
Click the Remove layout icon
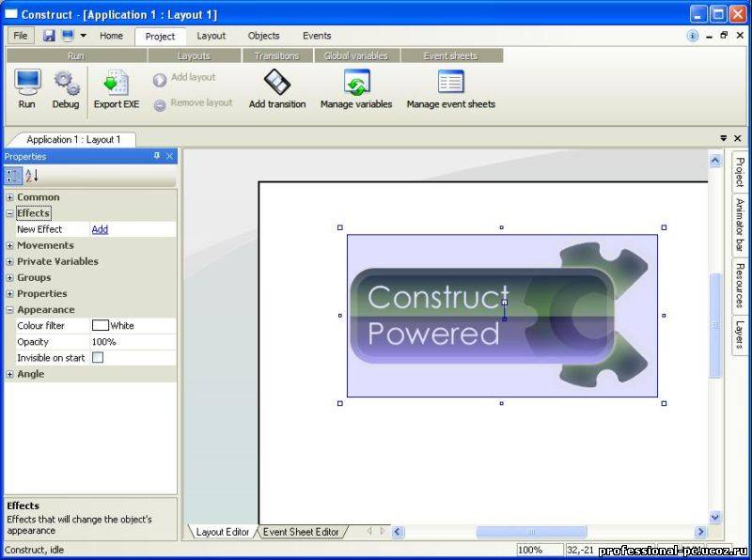click(x=160, y=105)
